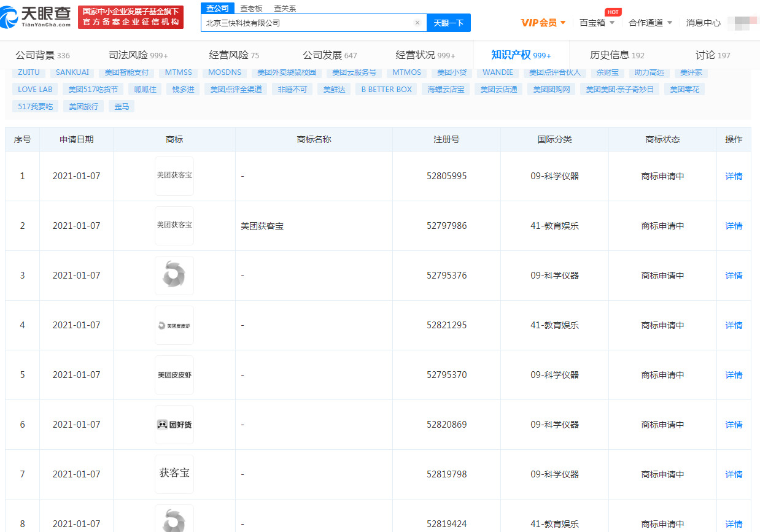View the 团好货 trademark image
The image size is (760, 532).
(x=174, y=425)
